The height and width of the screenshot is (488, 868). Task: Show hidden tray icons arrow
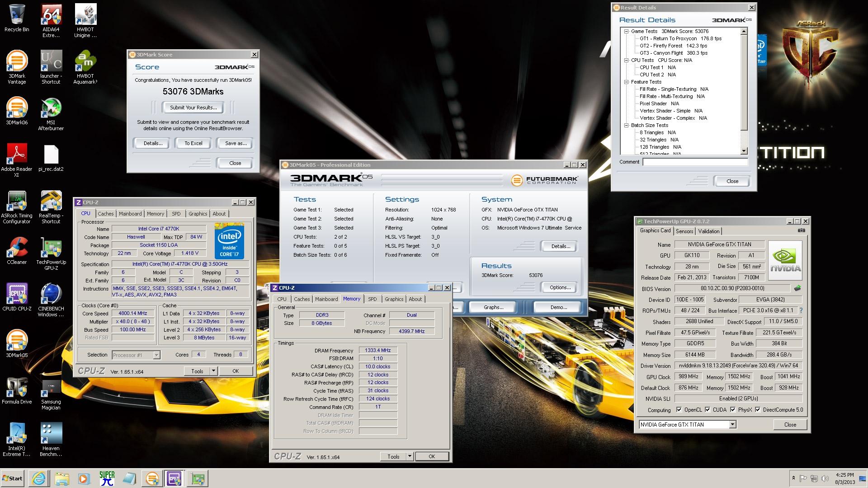tap(793, 478)
